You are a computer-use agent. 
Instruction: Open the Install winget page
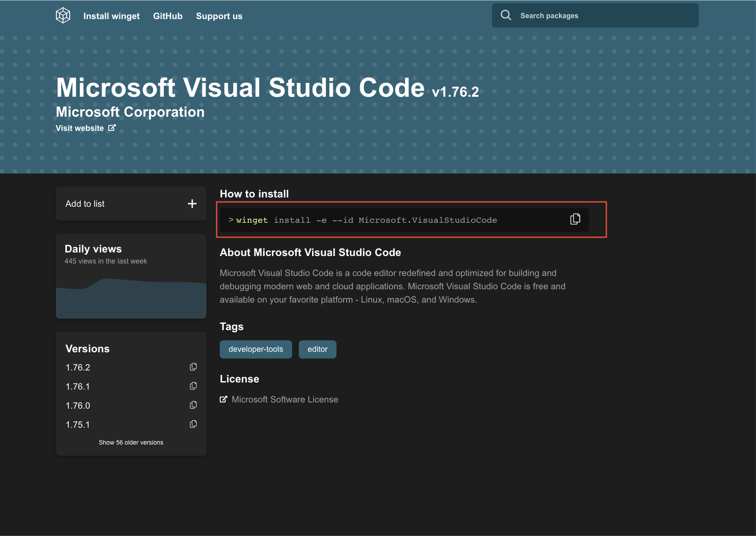(111, 16)
